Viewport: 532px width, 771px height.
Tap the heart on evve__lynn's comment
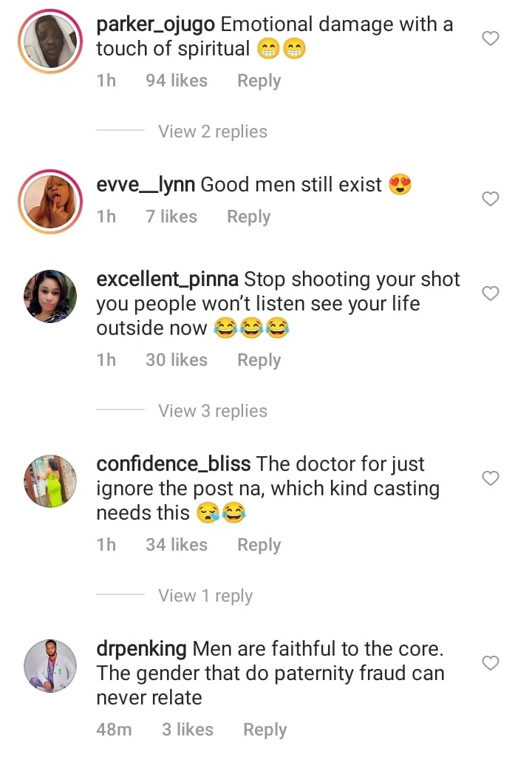click(491, 199)
